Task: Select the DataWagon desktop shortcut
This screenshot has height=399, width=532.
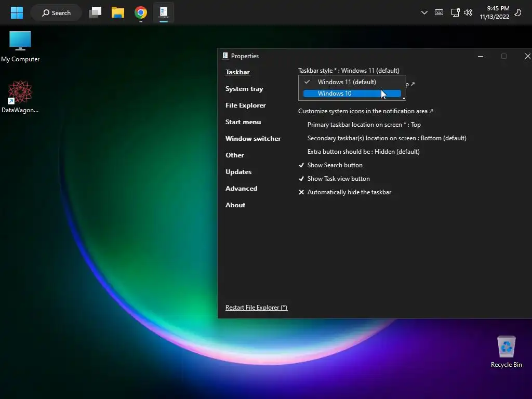Action: tap(20, 97)
